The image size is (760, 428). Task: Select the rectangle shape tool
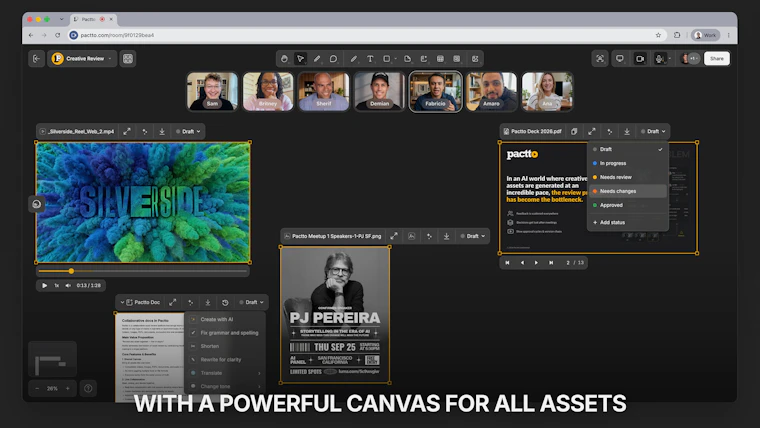point(387,59)
